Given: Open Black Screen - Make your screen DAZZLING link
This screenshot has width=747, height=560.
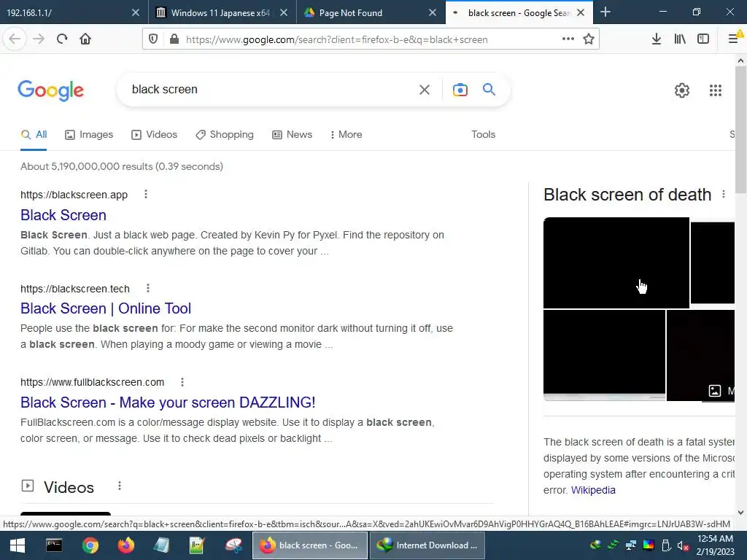Looking at the screenshot, I should click(168, 402).
